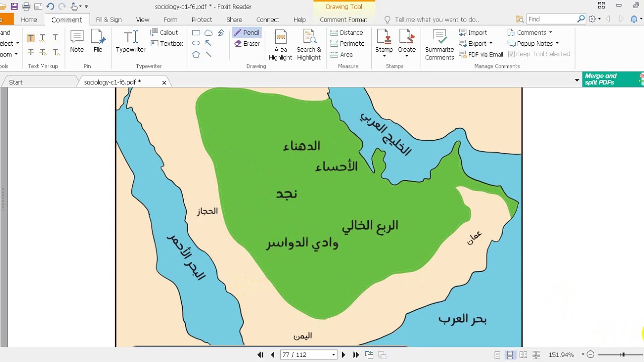Select the Arrow drawing tool
Image resolution: width=644 pixels, height=362 pixels.
208,43
